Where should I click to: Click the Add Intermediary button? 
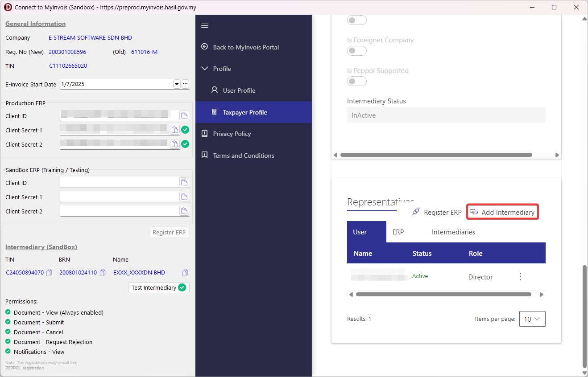502,212
